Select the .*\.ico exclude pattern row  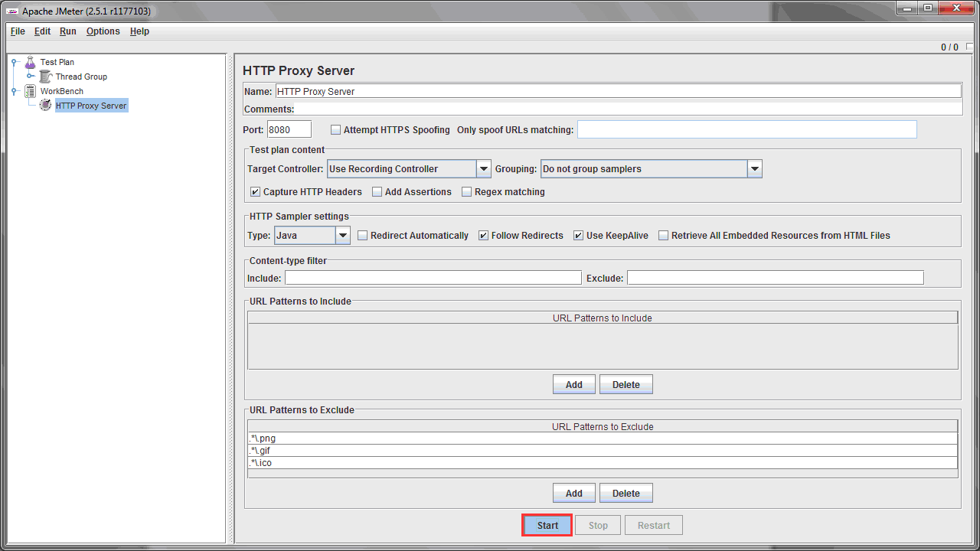coord(603,463)
